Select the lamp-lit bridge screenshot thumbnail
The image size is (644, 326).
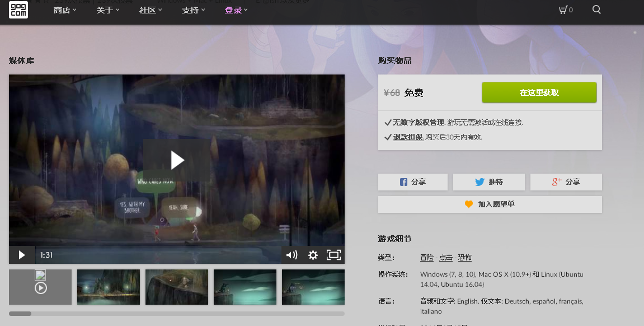tap(109, 287)
